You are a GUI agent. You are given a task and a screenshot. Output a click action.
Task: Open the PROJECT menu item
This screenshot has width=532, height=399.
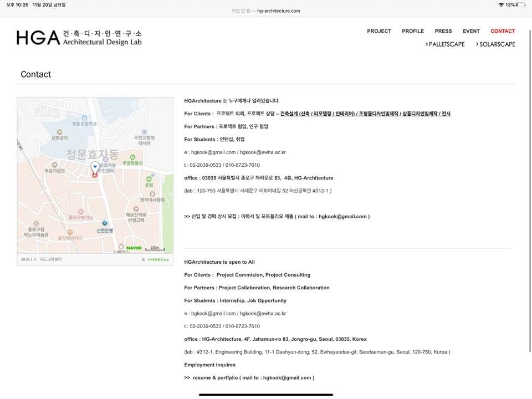click(378, 31)
